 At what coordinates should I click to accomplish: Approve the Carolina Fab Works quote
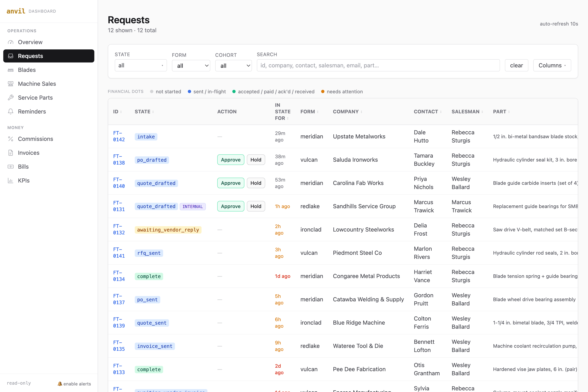231,183
